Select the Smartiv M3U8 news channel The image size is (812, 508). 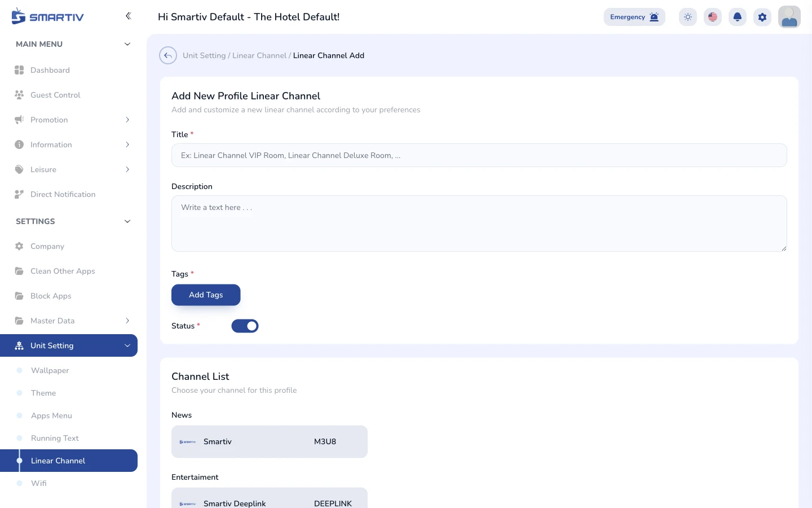tap(270, 441)
